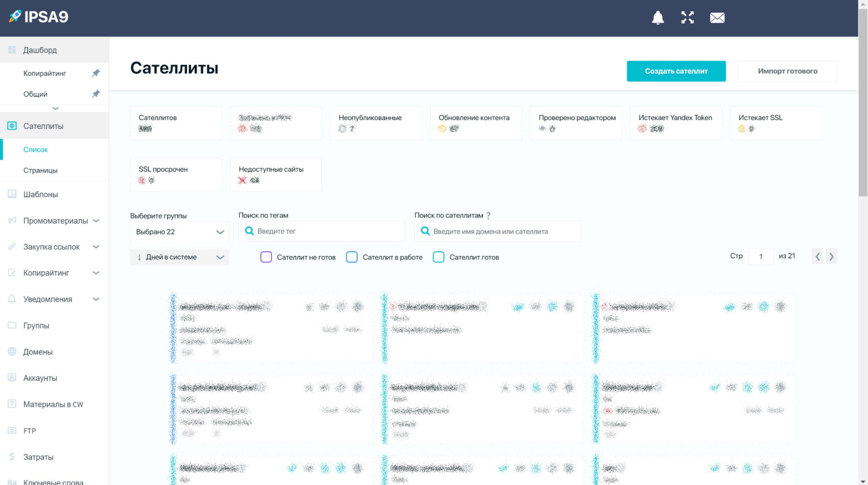The image size is (868, 485).
Task: Open the Выбрано 22 groups dropdown
Action: [x=180, y=232]
